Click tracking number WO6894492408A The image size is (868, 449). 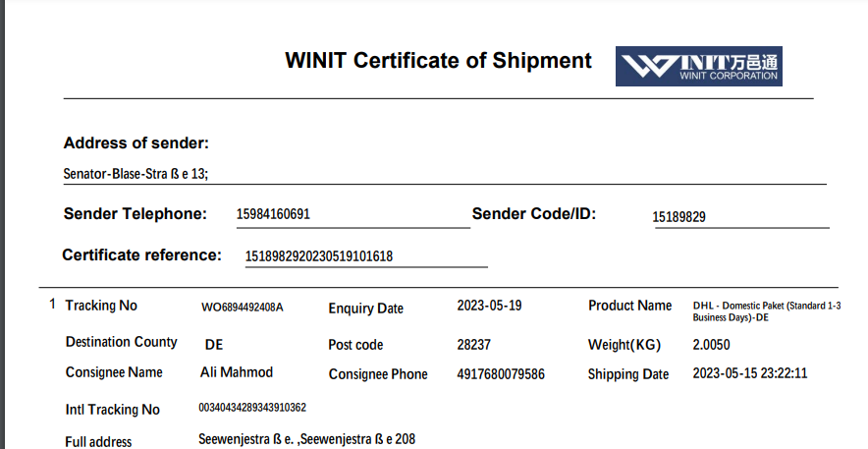(x=242, y=308)
